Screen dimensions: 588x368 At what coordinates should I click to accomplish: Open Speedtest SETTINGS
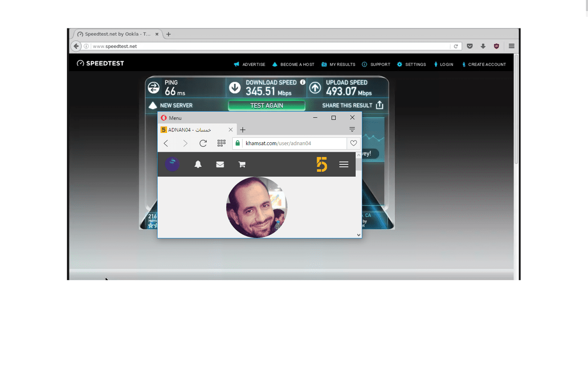(x=411, y=64)
